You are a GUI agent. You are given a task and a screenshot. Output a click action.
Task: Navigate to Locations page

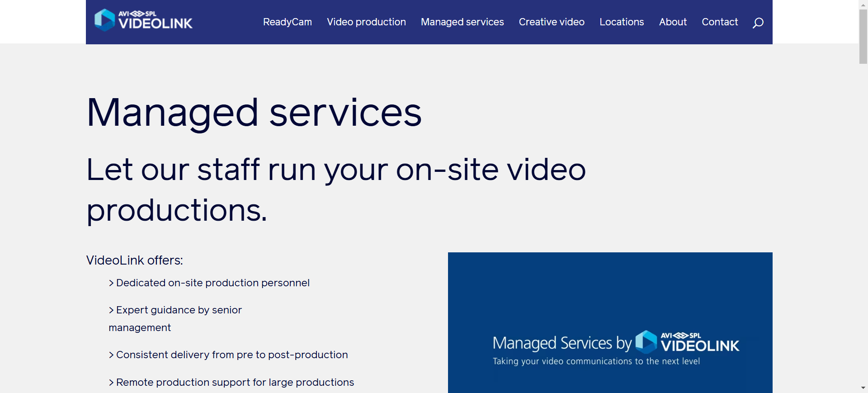tap(622, 22)
